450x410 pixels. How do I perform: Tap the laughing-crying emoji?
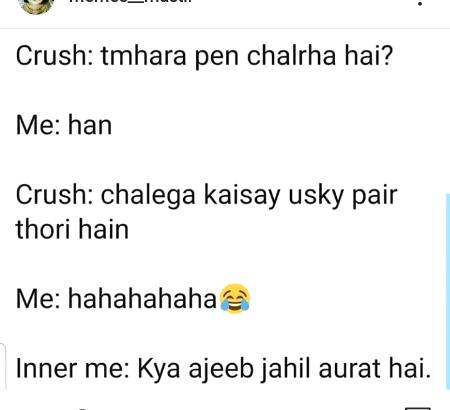[235, 299]
